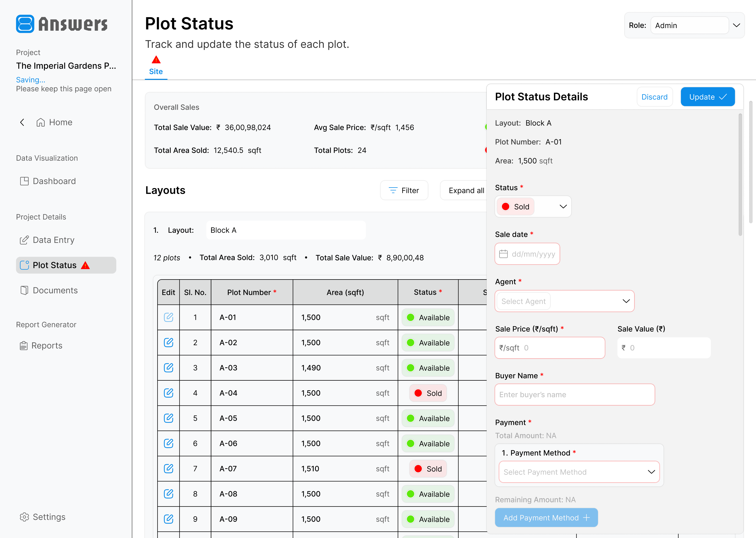The height and width of the screenshot is (538, 756).
Task: Open the Status Sold dropdown
Action: point(533,206)
